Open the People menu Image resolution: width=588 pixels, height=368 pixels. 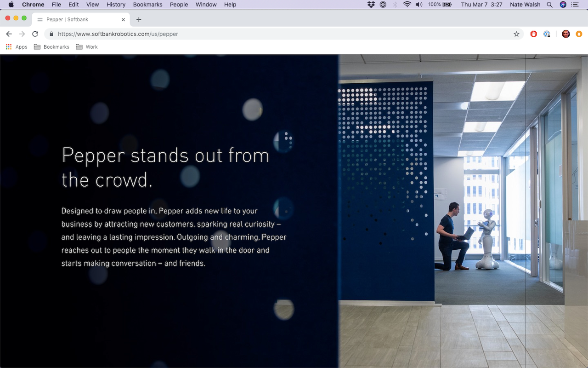pyautogui.click(x=179, y=5)
